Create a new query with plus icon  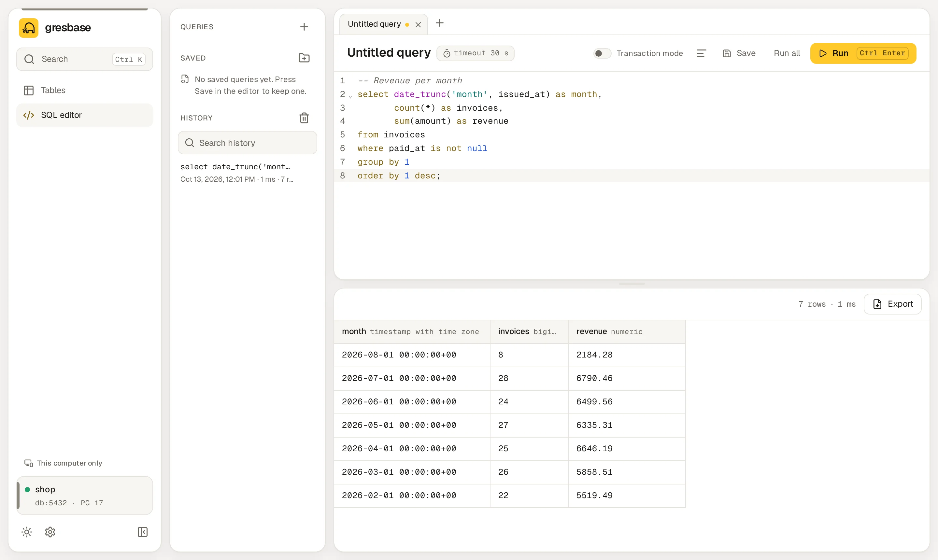pyautogui.click(x=304, y=27)
